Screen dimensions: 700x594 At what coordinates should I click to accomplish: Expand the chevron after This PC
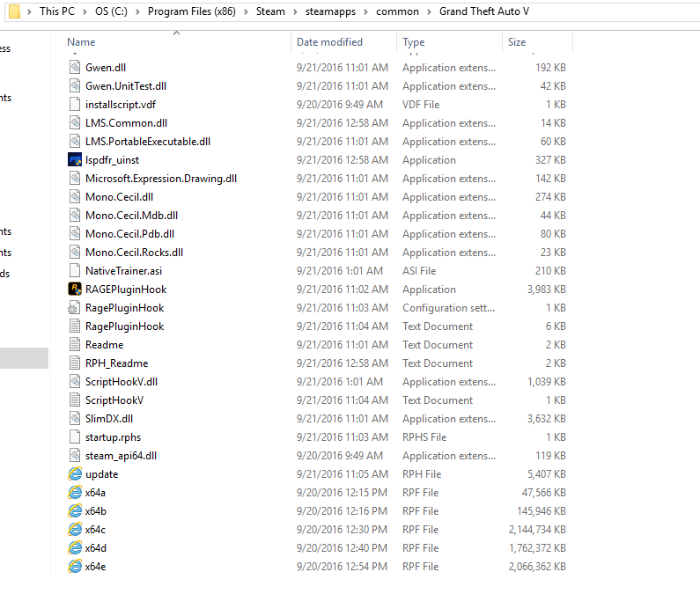85,12
